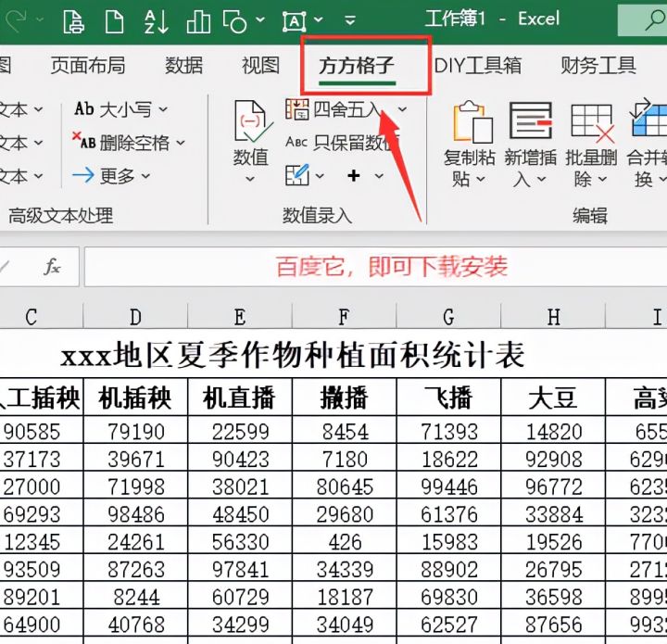Click the text box icon in quick access toolbar
Viewport: 667px width, 644px height.
pyautogui.click(x=295, y=20)
